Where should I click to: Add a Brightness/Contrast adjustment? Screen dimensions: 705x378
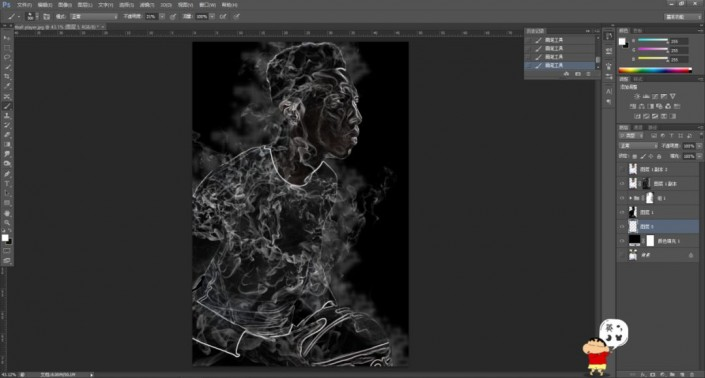coord(637,96)
